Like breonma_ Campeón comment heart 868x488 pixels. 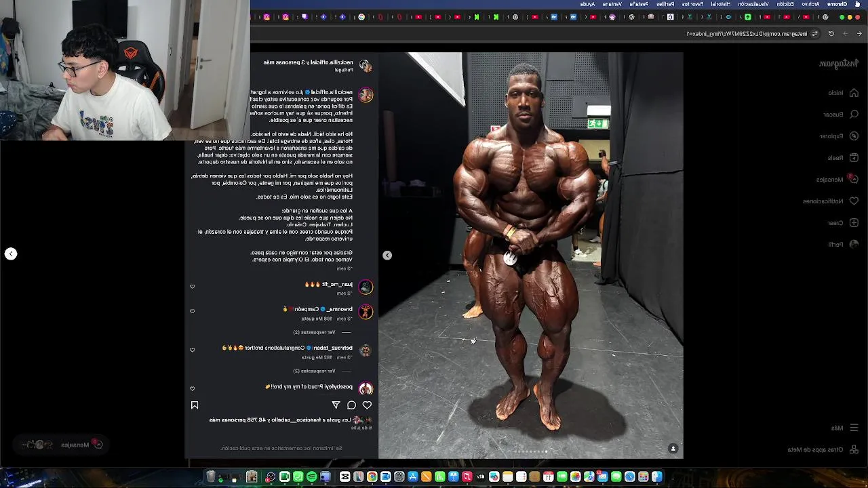click(192, 311)
